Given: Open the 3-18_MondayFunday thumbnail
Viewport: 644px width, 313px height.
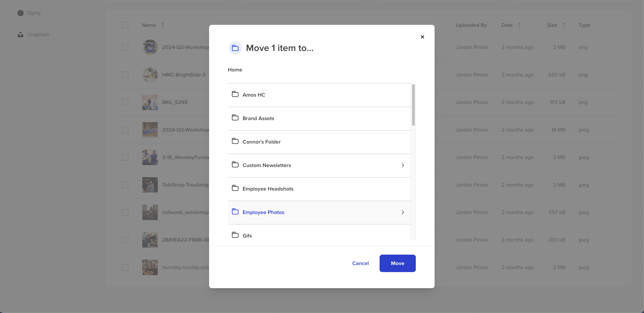Looking at the screenshot, I should [x=150, y=157].
